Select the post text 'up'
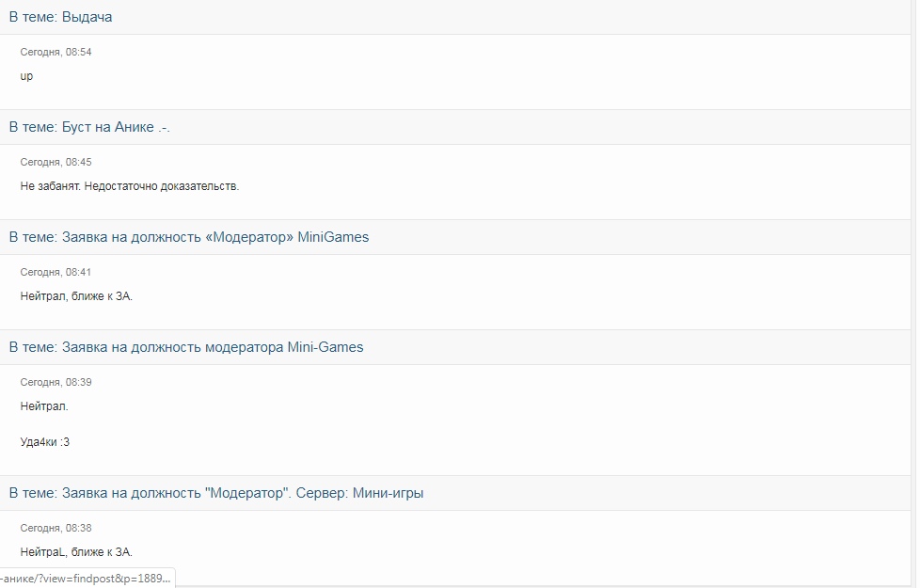This screenshot has width=920, height=588. point(26,76)
